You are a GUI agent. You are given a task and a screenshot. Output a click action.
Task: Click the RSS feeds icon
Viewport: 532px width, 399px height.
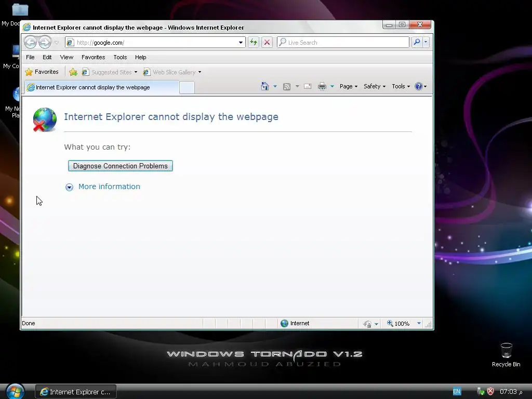(x=287, y=87)
